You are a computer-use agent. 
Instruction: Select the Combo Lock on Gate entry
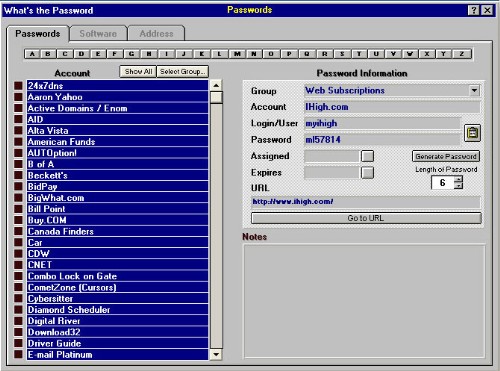117,276
